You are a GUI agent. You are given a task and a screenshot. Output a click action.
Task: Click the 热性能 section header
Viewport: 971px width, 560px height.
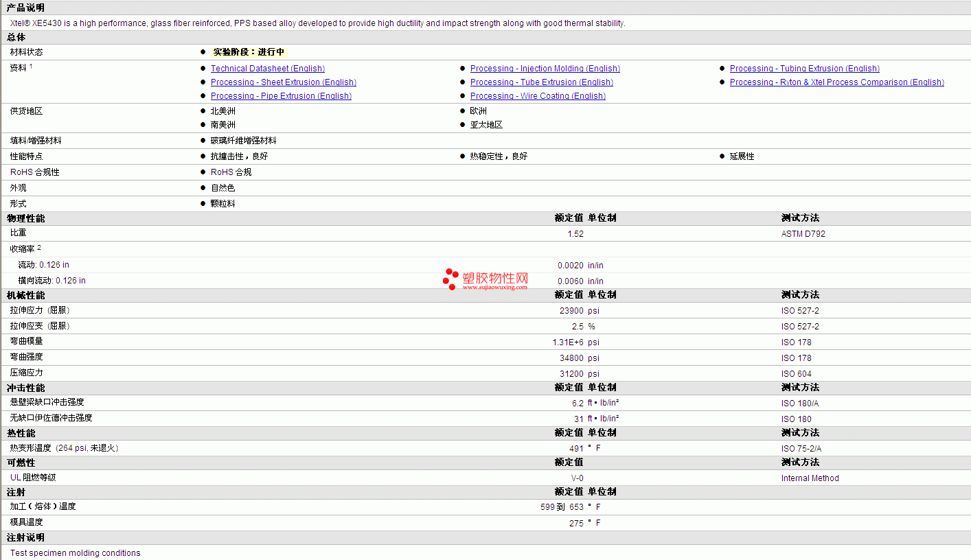(x=21, y=434)
